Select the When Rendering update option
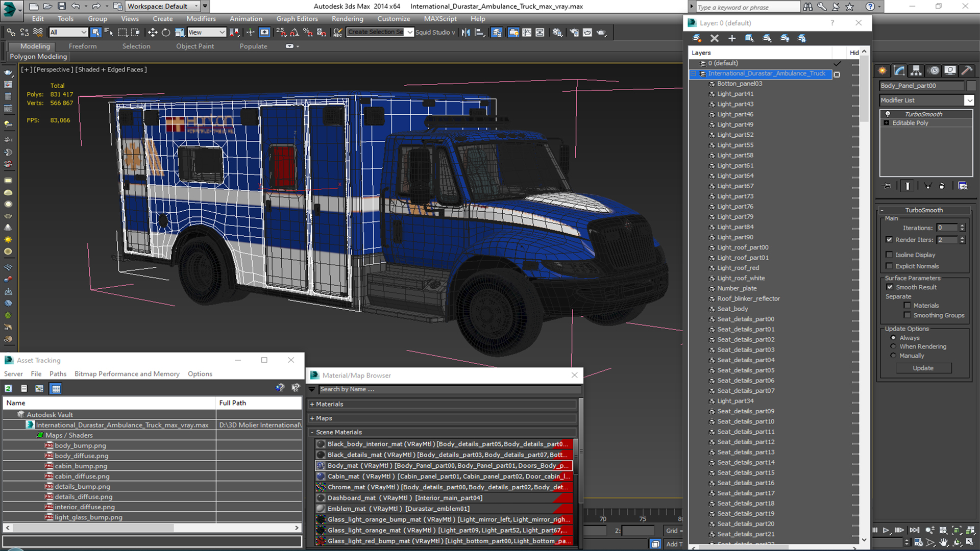 893,346
